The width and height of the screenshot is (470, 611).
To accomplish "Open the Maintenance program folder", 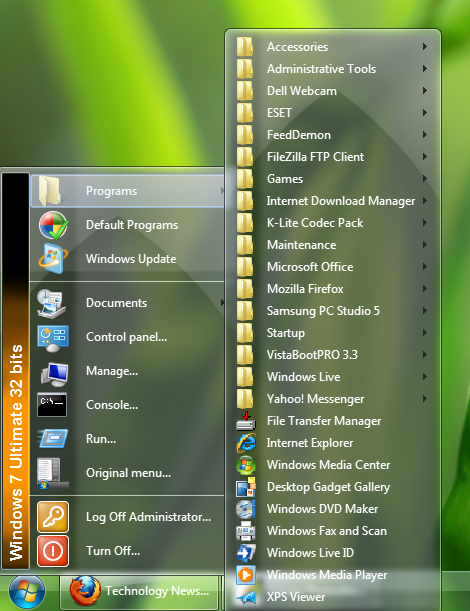I will 333,245.
